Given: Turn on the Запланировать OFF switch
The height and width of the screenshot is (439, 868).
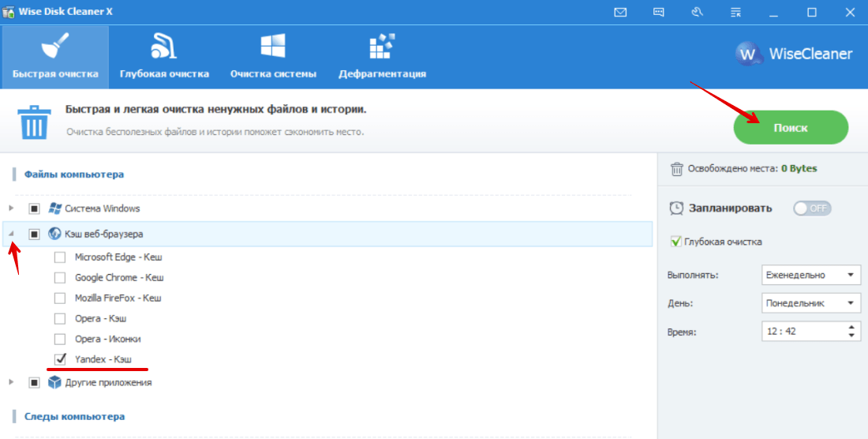Looking at the screenshot, I should 812,208.
